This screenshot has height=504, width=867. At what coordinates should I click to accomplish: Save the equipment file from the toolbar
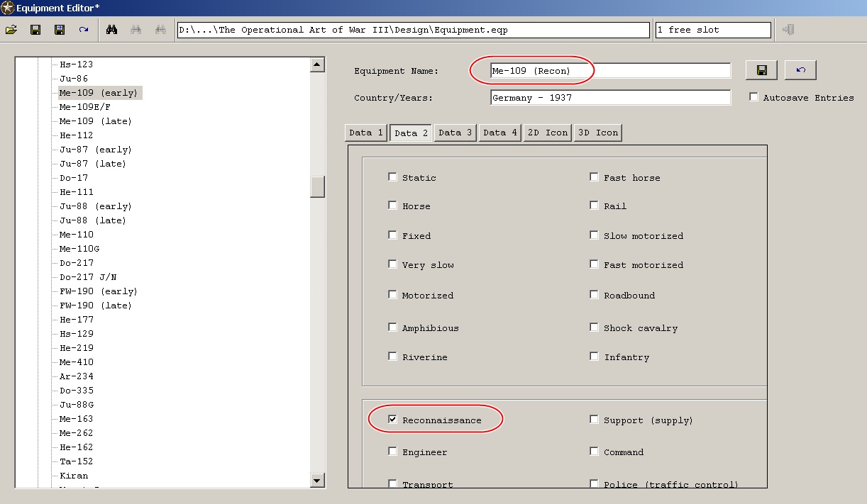tap(35, 30)
